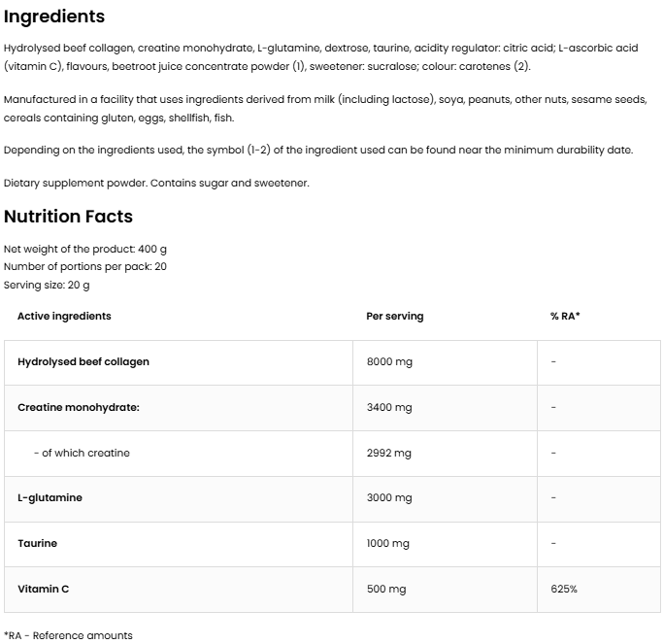The image size is (664, 644).
Task: Click the Per serving column header
Action: [x=395, y=316]
